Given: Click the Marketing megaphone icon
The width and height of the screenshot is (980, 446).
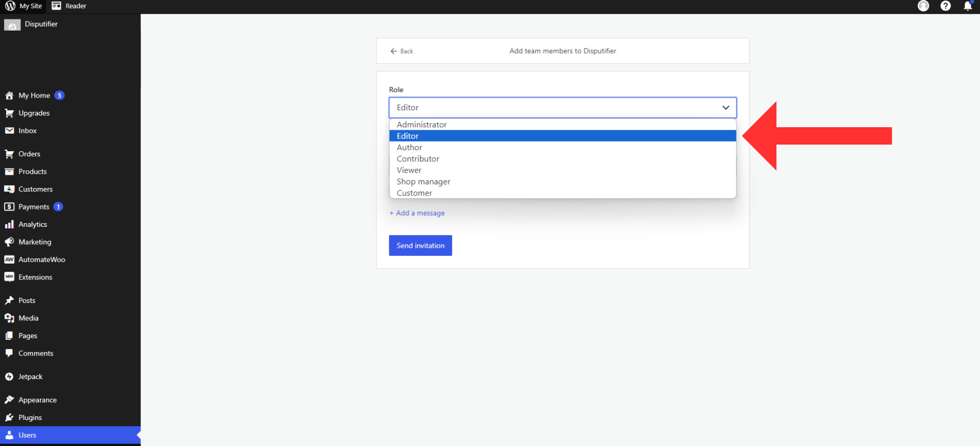Looking at the screenshot, I should point(9,242).
